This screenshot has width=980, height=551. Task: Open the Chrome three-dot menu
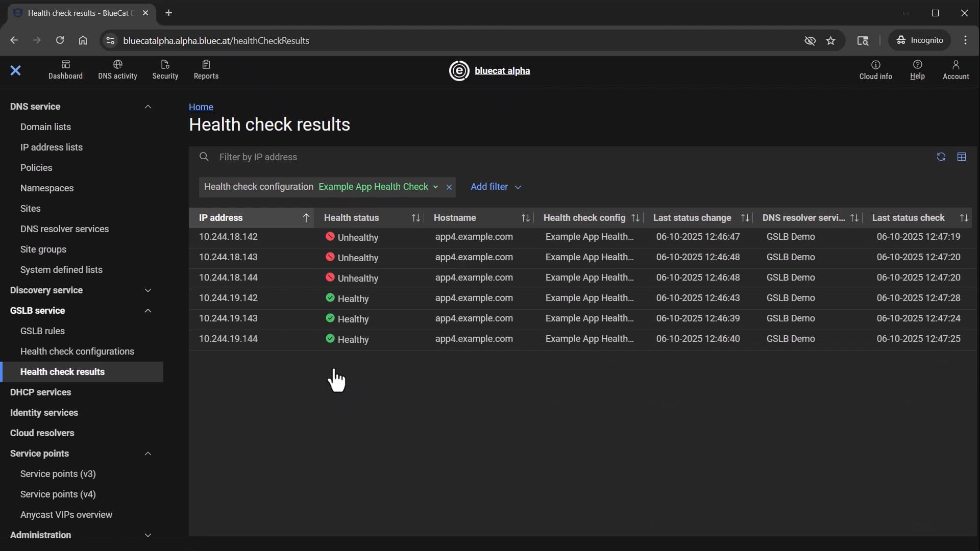point(966,40)
